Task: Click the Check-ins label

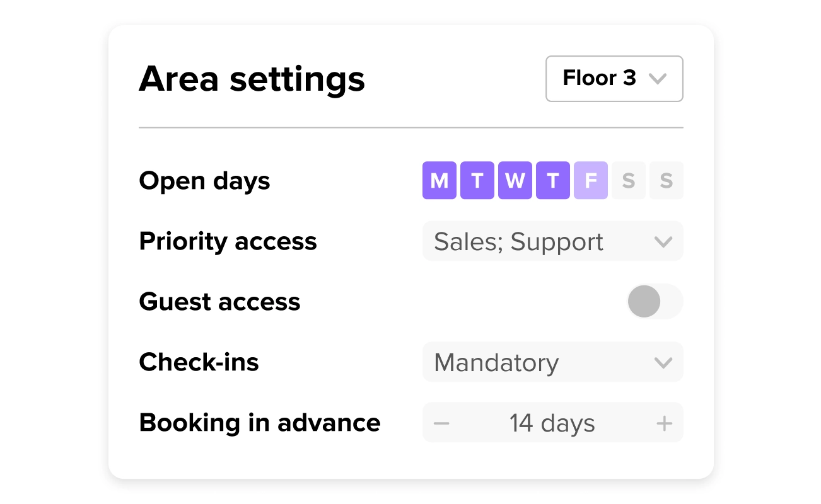Action: 199,362
